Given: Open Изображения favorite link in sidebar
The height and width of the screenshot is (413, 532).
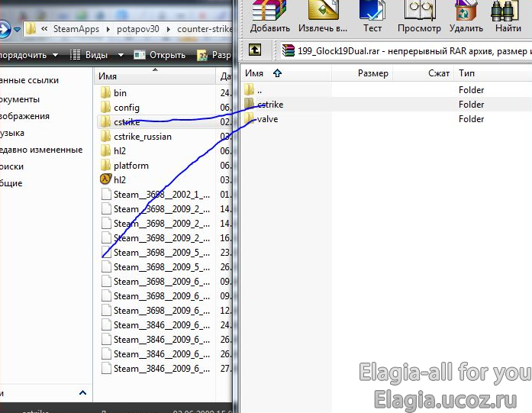Looking at the screenshot, I should tap(24, 116).
